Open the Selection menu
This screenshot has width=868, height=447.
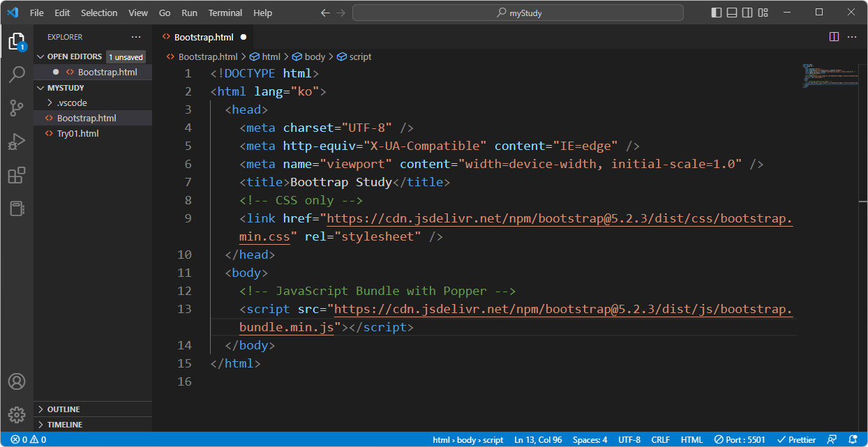pos(99,13)
